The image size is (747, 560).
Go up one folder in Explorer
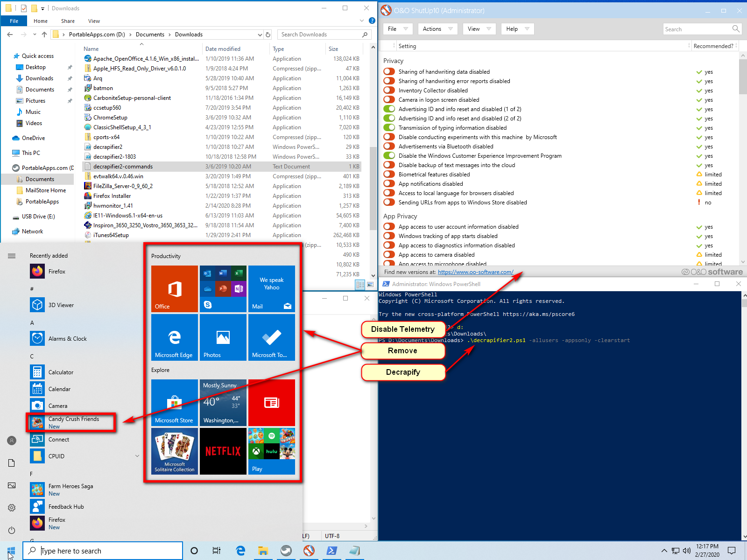click(44, 35)
